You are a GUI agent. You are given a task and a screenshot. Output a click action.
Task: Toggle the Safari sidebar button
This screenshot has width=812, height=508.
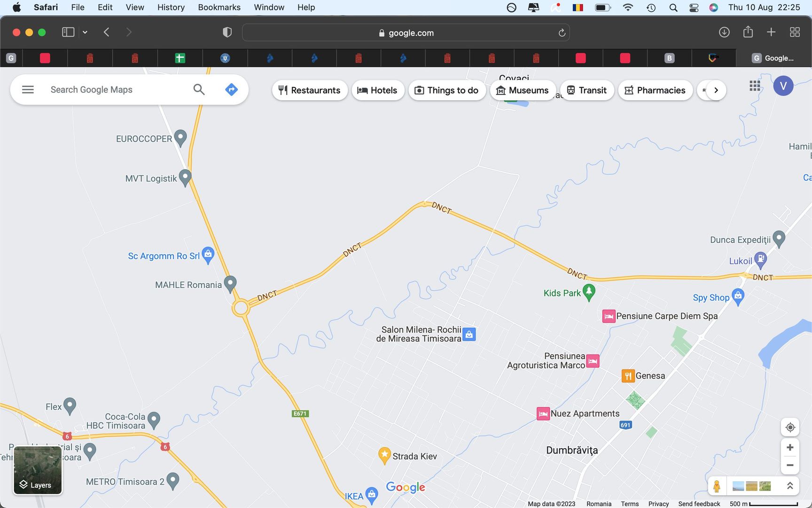pyautogui.click(x=68, y=32)
